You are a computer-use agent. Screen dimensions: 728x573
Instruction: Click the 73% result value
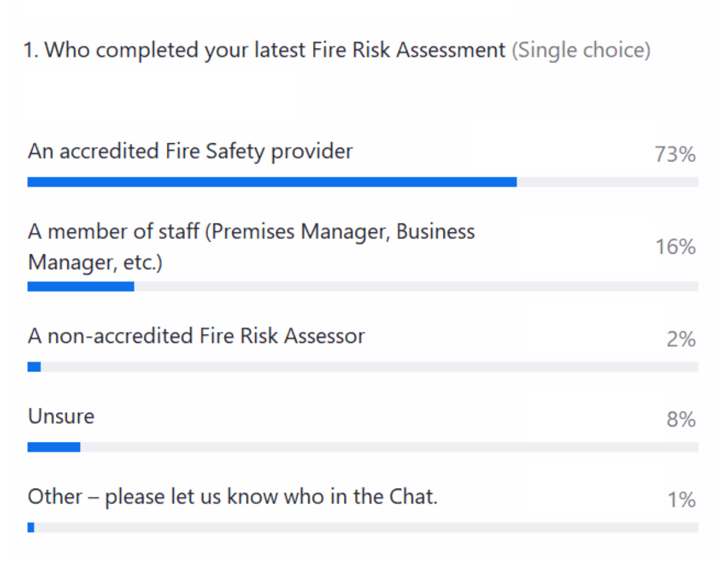pyautogui.click(x=675, y=155)
